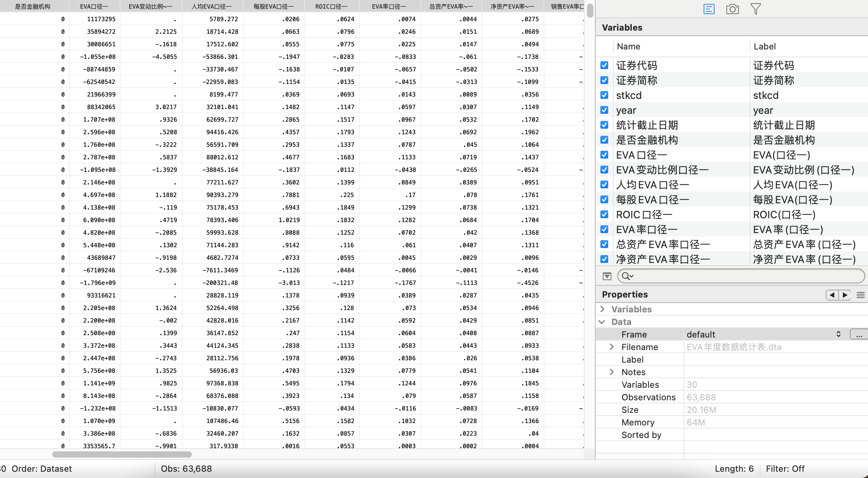Uncheck the stkcd variable checkbox

(x=604, y=95)
